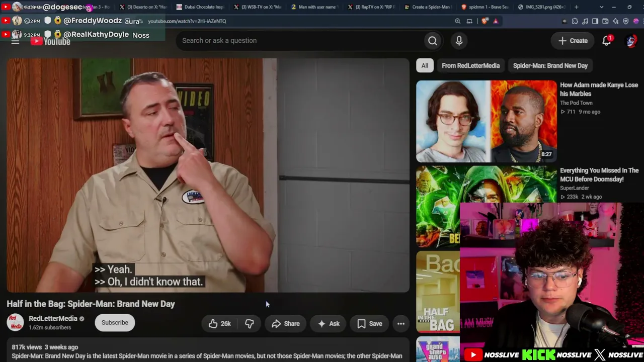Image resolution: width=644 pixels, height=362 pixels.
Task: Click the Create button
Action: (x=573, y=41)
